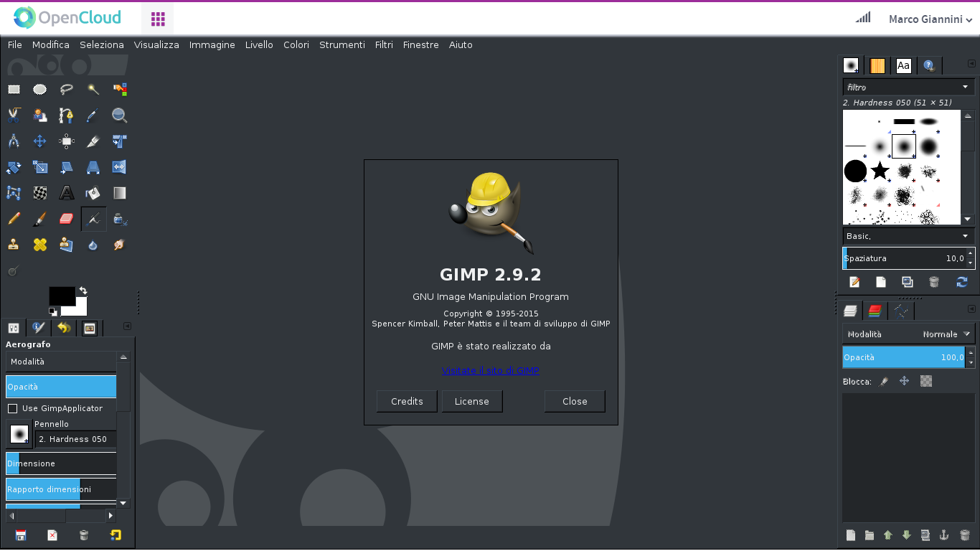Select the Select by Color tool
The image size is (980, 551).
click(x=120, y=90)
